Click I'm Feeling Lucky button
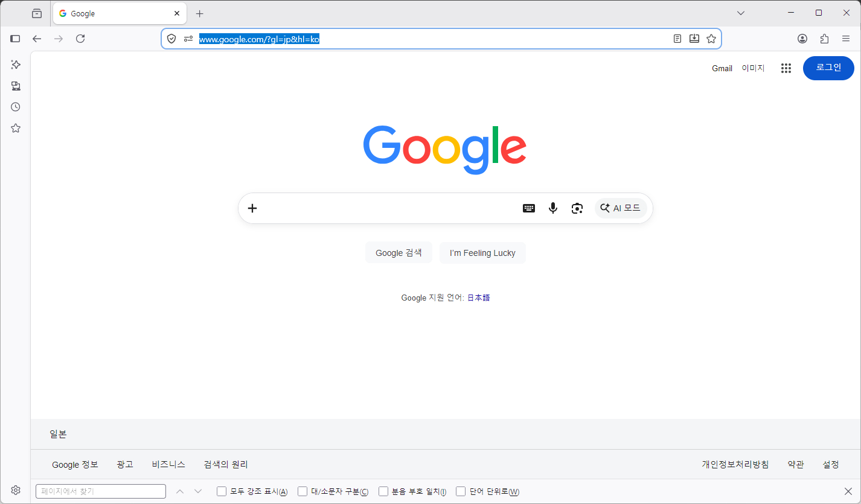861x504 pixels. click(x=482, y=253)
